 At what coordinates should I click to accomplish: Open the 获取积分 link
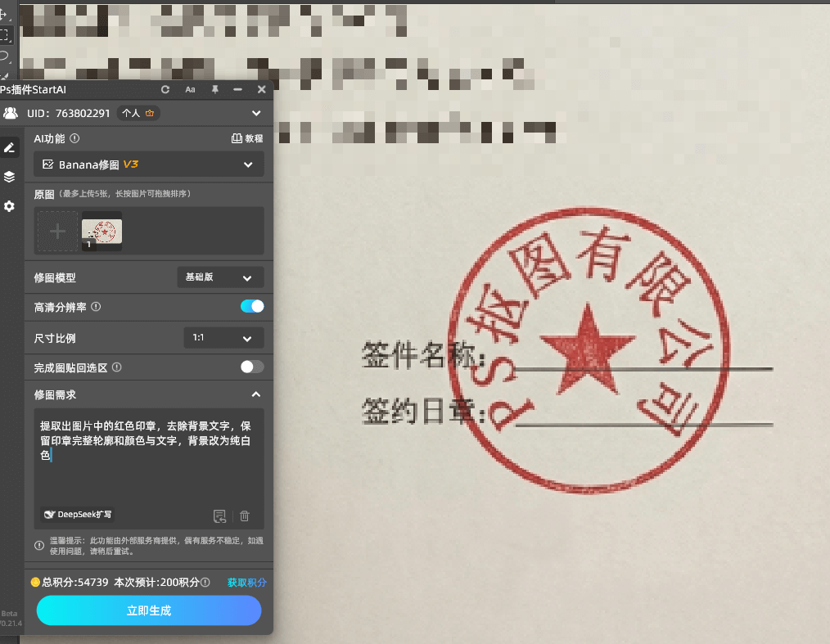coord(245,582)
